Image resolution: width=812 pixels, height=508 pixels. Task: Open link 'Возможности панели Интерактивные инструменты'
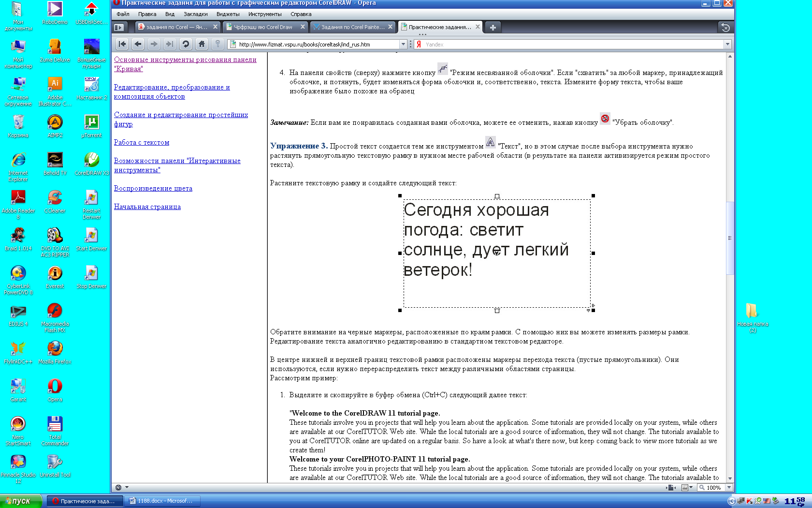pos(177,165)
